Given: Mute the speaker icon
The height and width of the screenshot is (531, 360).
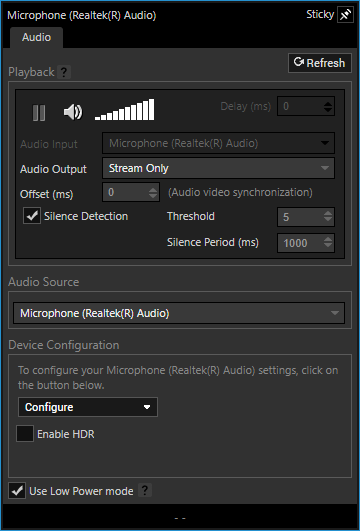Looking at the screenshot, I should tap(73, 112).
